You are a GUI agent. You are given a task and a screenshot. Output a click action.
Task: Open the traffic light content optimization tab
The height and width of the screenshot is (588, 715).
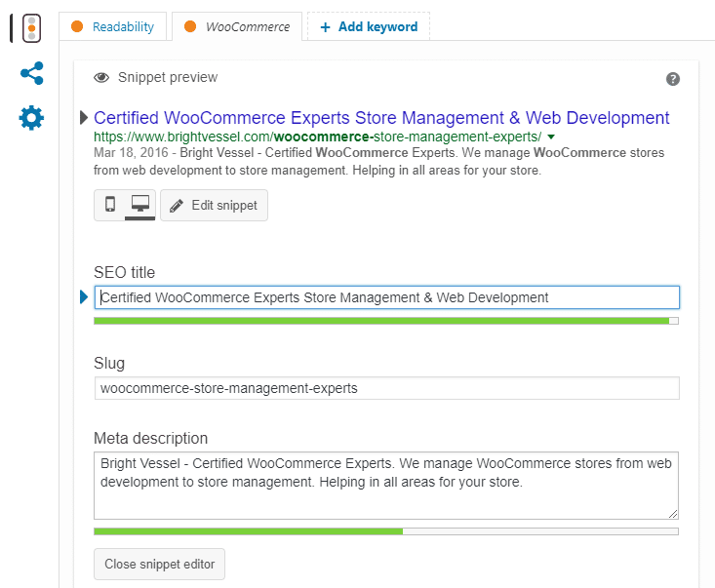[31, 28]
